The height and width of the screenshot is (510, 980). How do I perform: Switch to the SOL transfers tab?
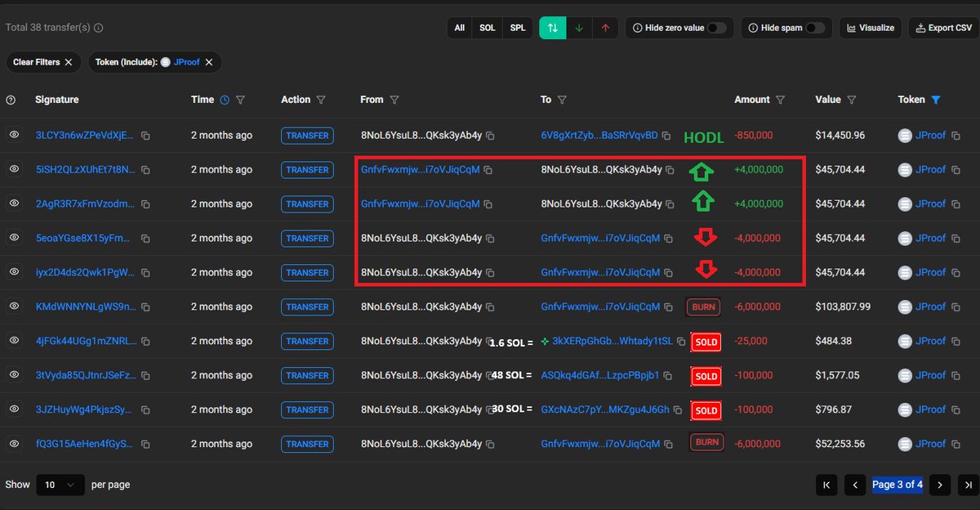click(487, 28)
